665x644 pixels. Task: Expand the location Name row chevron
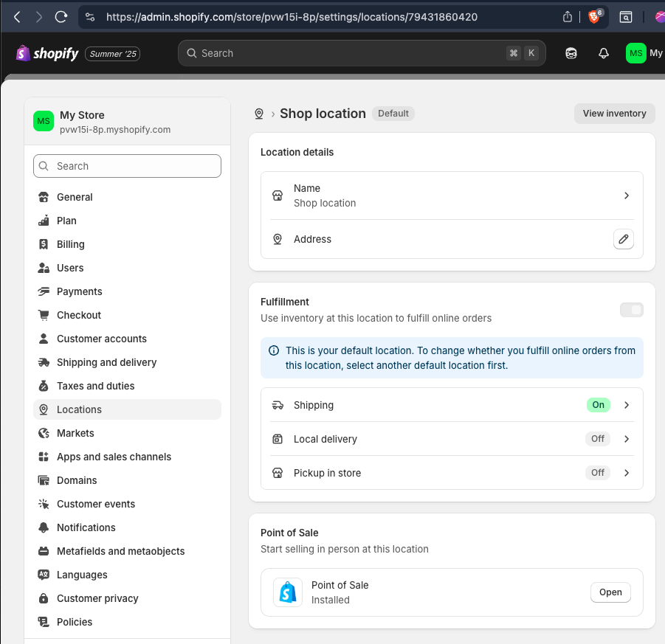pyautogui.click(x=626, y=195)
